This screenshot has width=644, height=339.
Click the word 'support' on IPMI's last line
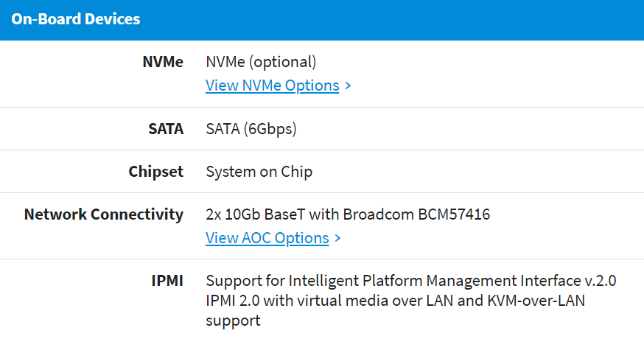pyautogui.click(x=233, y=321)
